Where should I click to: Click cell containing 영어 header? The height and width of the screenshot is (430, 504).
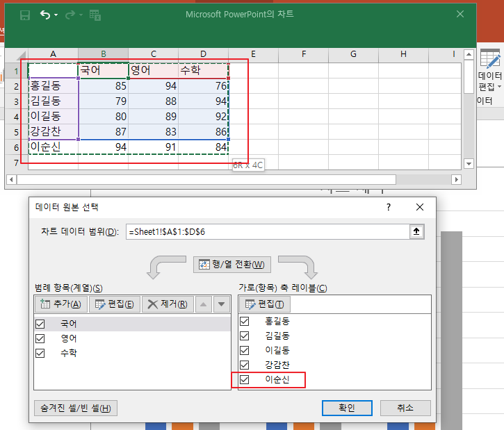pos(154,70)
